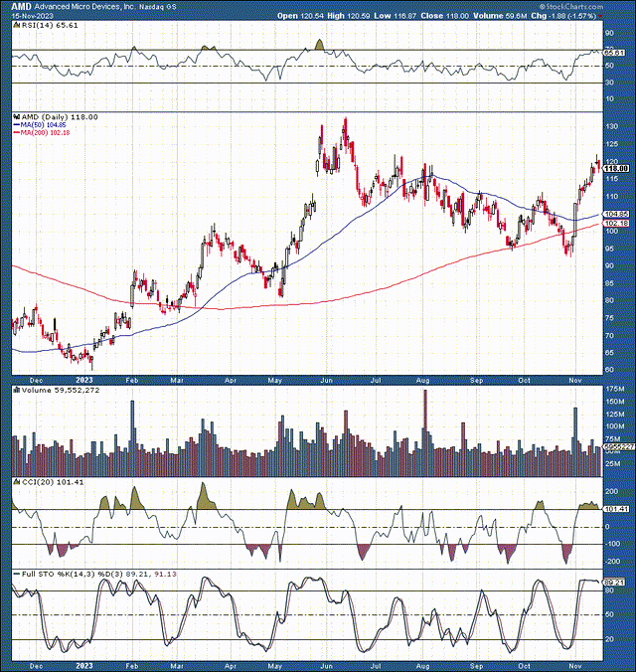Image resolution: width=636 pixels, height=672 pixels.
Task: Click the Close 118.00 header value
Action: [444, 16]
